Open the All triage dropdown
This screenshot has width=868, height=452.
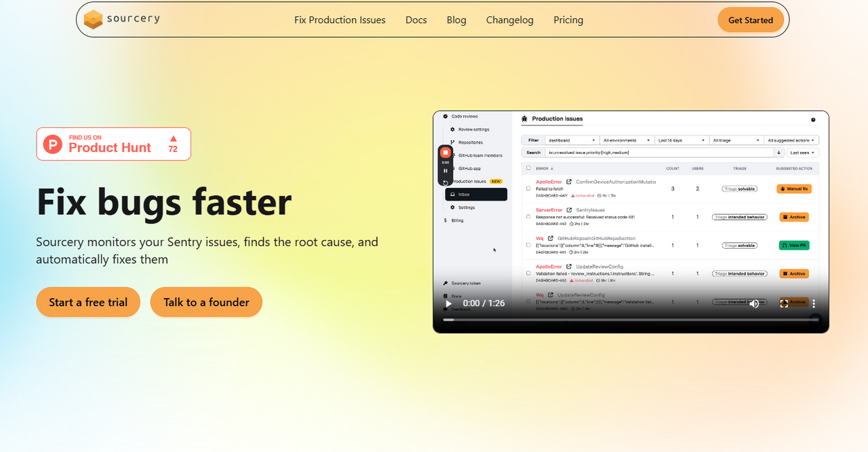click(x=736, y=140)
